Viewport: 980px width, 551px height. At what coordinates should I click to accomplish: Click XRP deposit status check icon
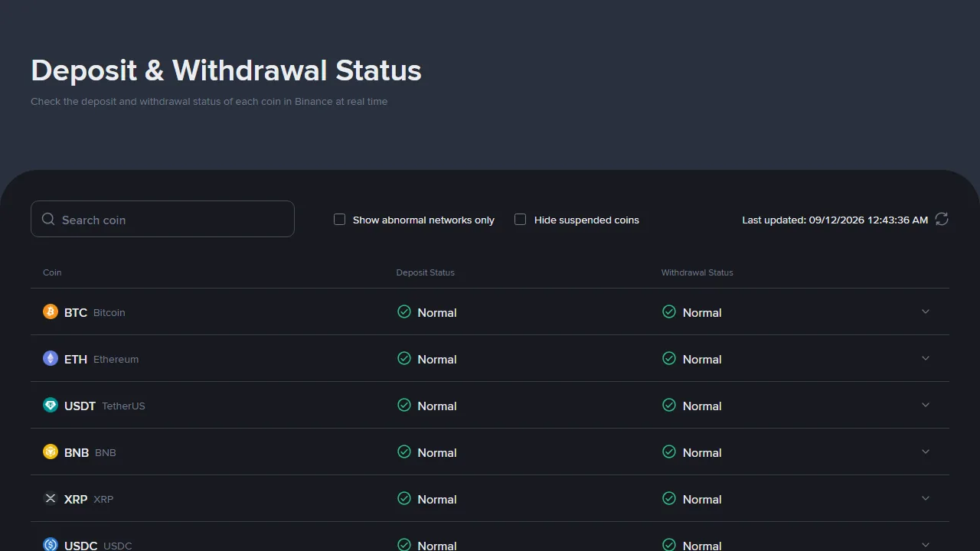tap(404, 498)
